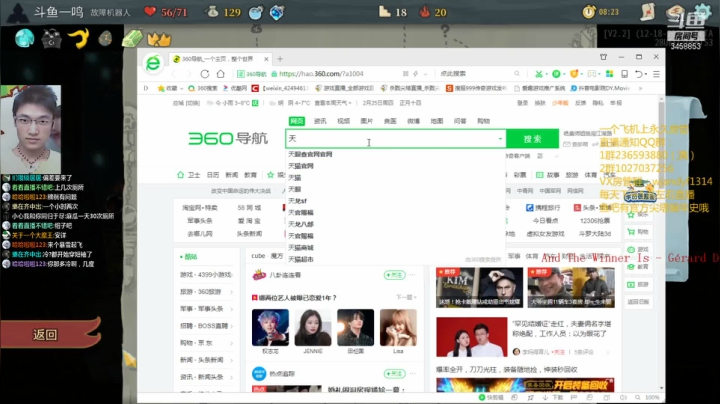Follow 八卦连连看 with the 关注 button
This screenshot has width=720, height=404.
pos(394,275)
